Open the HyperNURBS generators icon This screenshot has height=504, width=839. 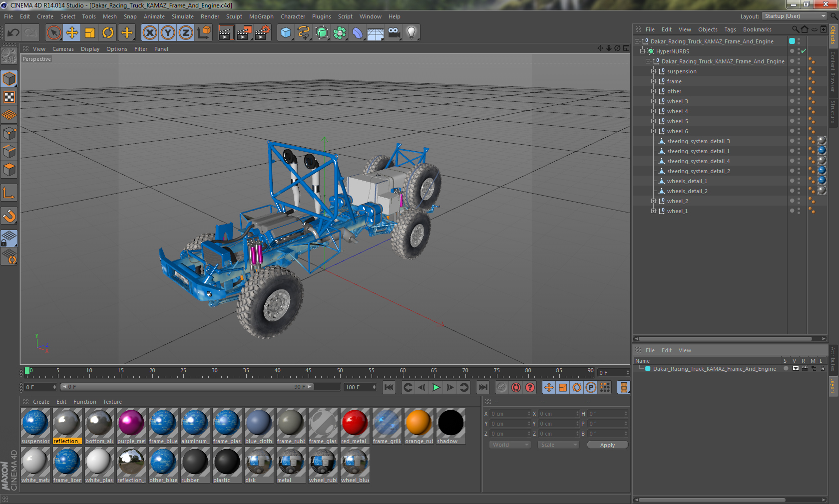(322, 33)
